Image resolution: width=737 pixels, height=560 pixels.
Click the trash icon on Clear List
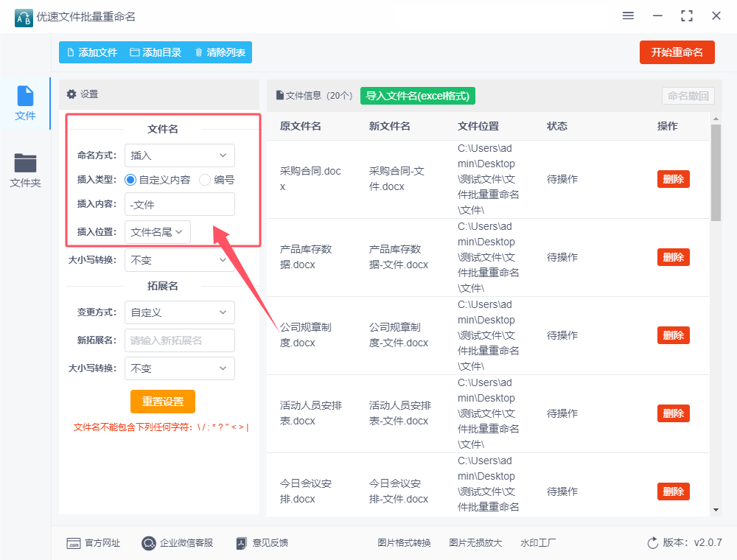point(199,52)
